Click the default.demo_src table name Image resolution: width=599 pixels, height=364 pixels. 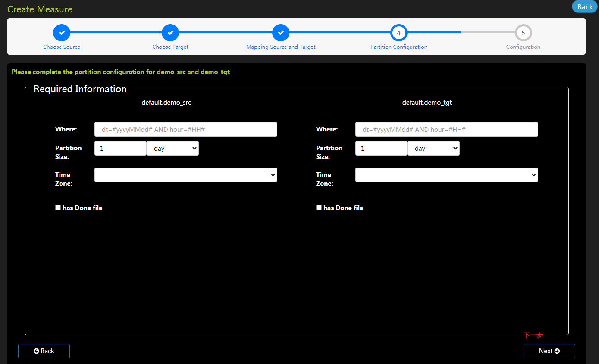[x=166, y=103]
